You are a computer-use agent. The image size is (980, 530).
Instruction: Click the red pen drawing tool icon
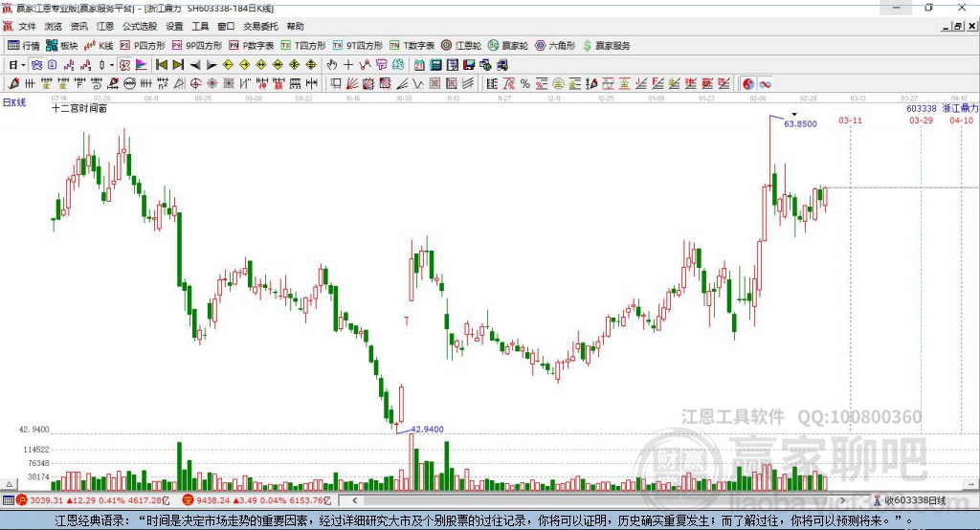[x=13, y=83]
